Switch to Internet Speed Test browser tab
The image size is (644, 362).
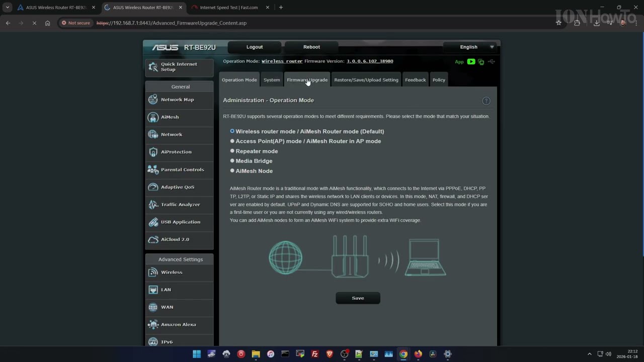tap(229, 8)
